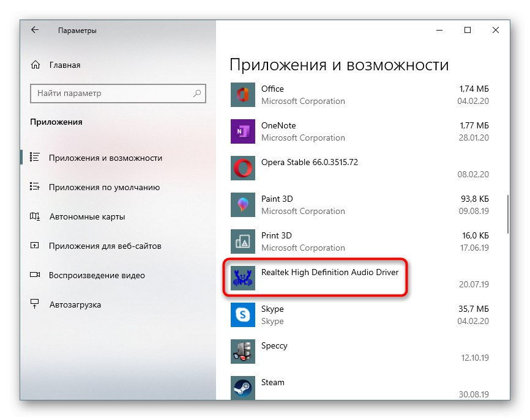
Task: Select Автозагрузка startup icon
Action: [35, 304]
